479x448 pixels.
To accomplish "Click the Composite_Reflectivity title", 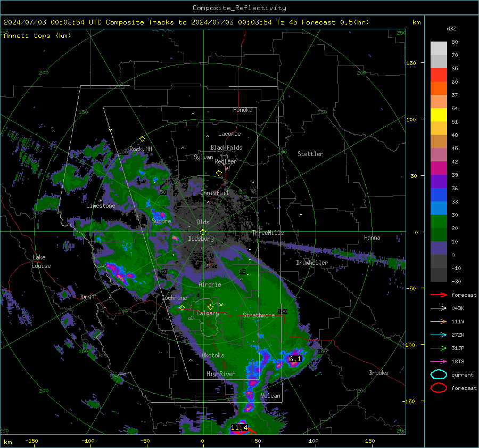I will click(x=239, y=8).
